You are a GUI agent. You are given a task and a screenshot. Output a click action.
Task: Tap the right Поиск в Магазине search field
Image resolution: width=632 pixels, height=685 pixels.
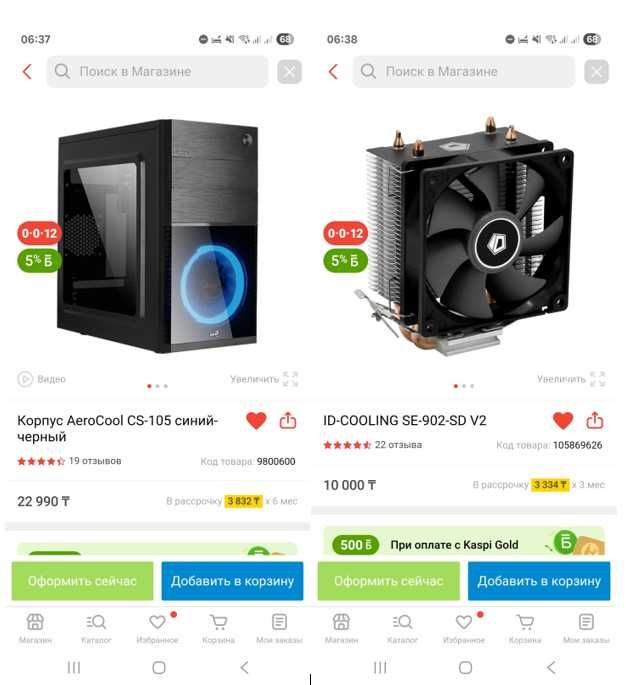463,72
